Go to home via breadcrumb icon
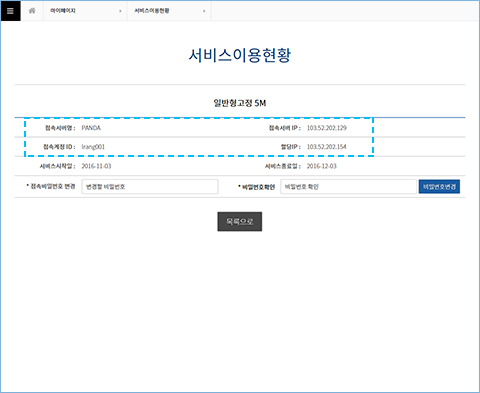480x393 pixels. [32, 11]
